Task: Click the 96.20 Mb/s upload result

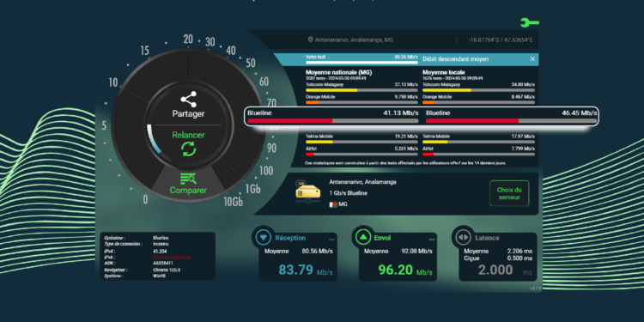Action: point(405,270)
